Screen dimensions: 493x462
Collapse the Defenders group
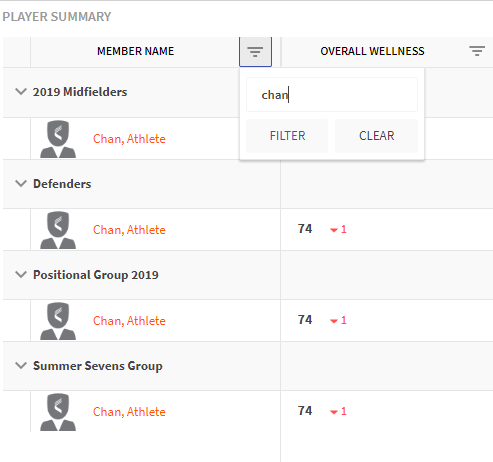(x=21, y=183)
